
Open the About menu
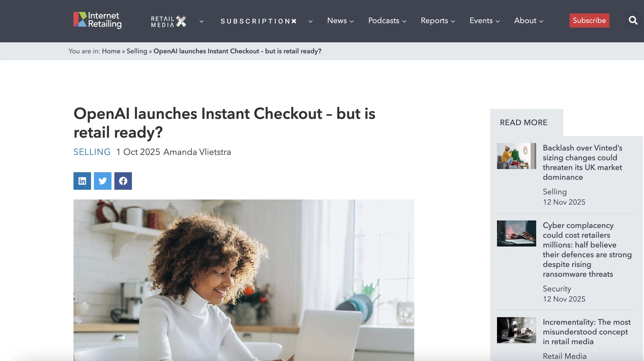pos(529,20)
